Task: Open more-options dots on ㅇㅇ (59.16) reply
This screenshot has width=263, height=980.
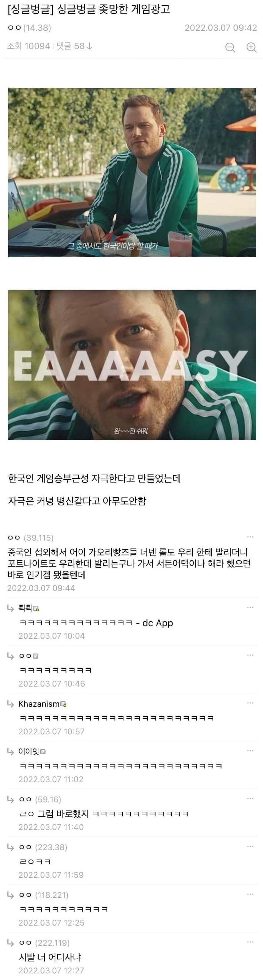Action: point(250,798)
